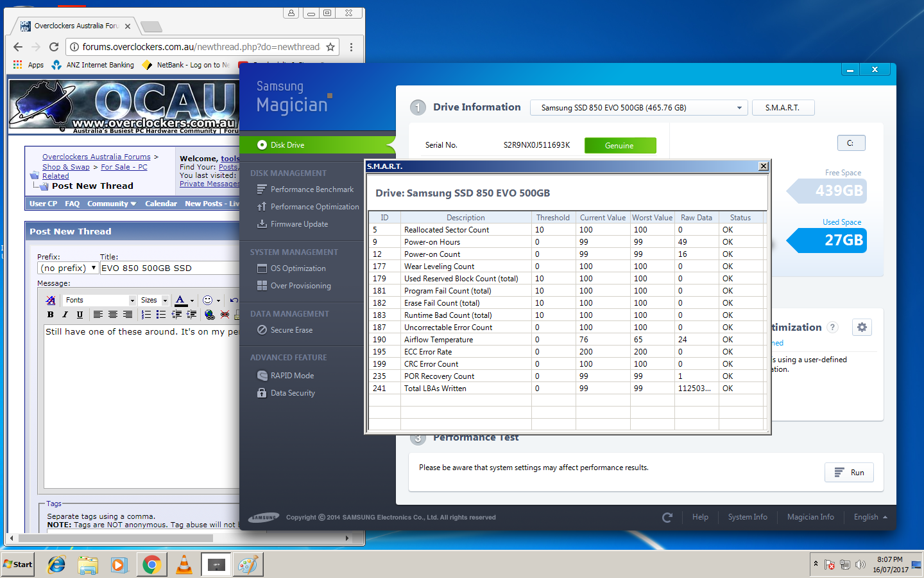924x578 pixels.
Task: Click the green Genuine button
Action: click(x=620, y=146)
